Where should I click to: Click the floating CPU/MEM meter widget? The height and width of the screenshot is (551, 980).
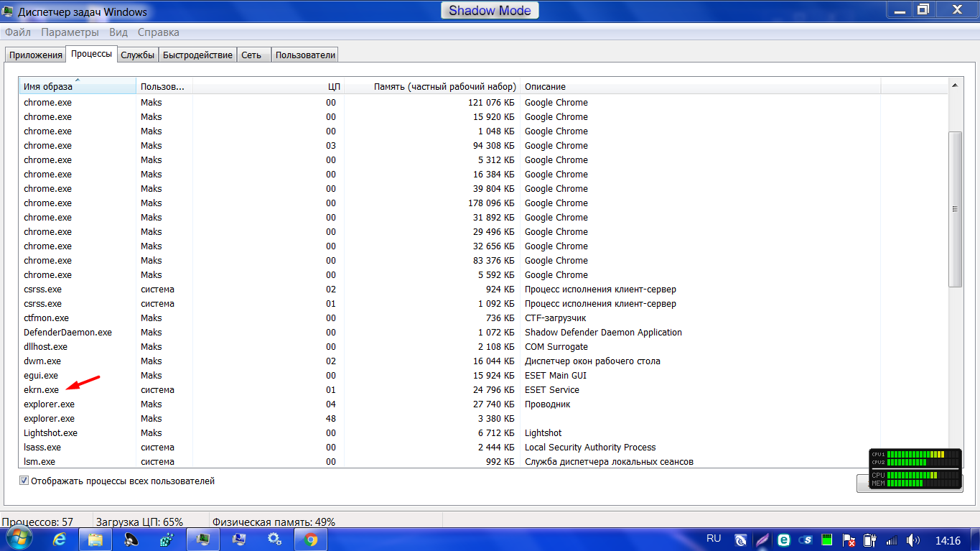click(915, 468)
